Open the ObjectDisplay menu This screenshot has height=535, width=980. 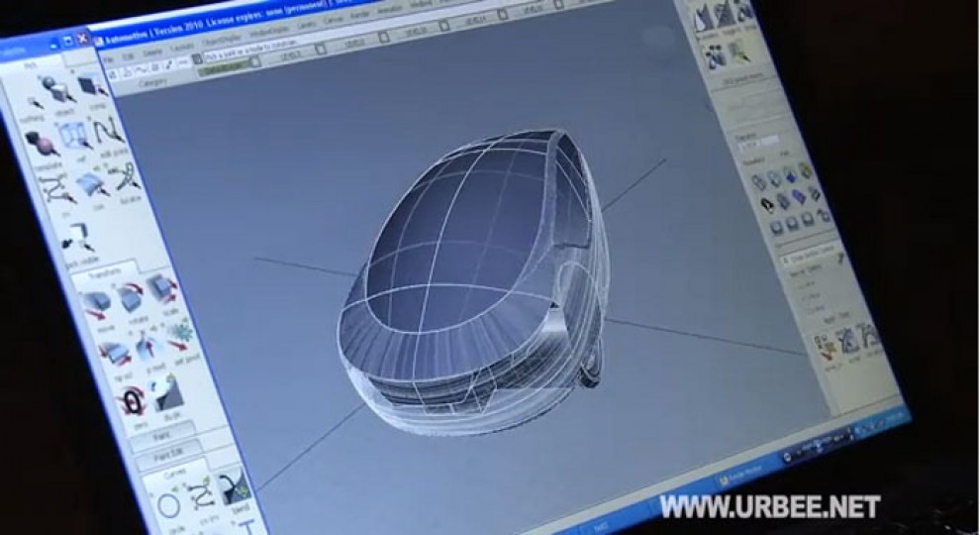[221, 42]
